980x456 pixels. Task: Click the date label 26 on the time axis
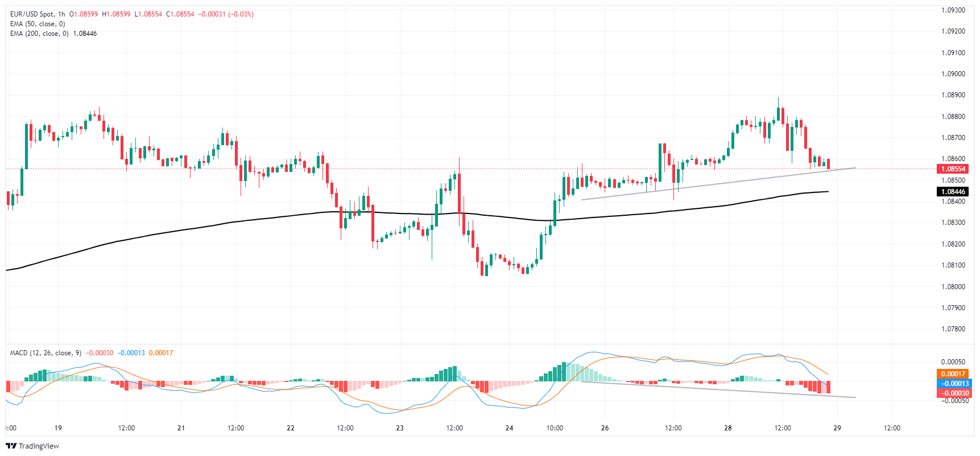605,428
